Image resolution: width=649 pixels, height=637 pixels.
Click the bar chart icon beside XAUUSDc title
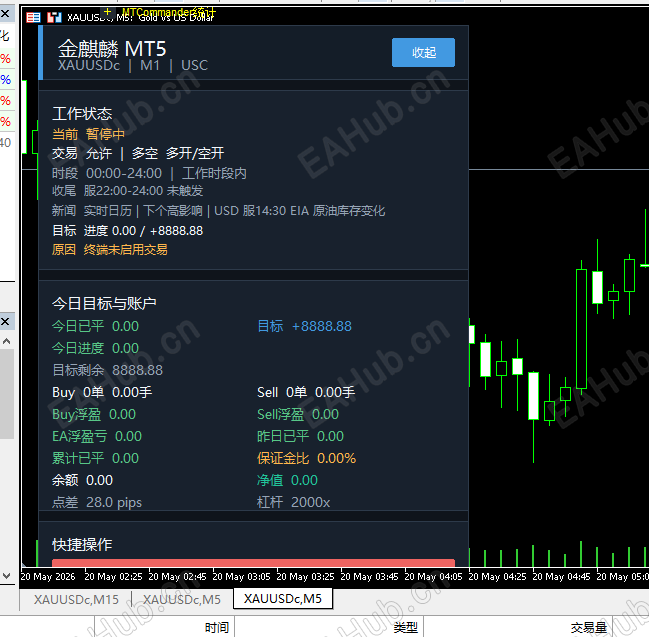(54, 17)
